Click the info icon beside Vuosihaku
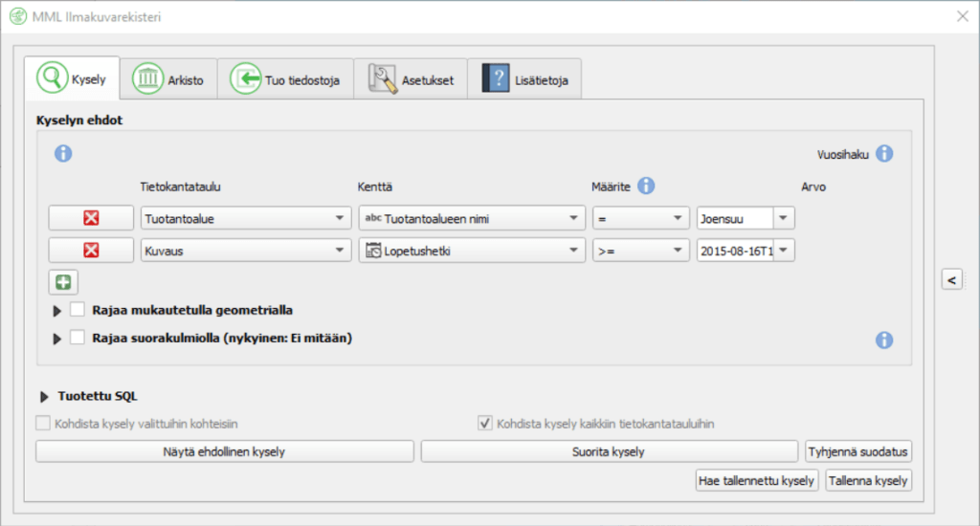The image size is (980, 526). 884,153
